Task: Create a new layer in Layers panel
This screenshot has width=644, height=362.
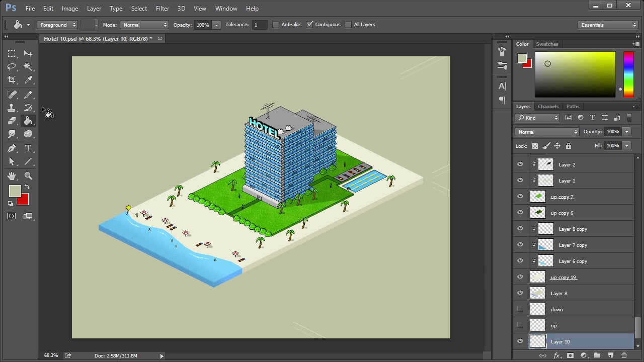Action: pos(610,356)
